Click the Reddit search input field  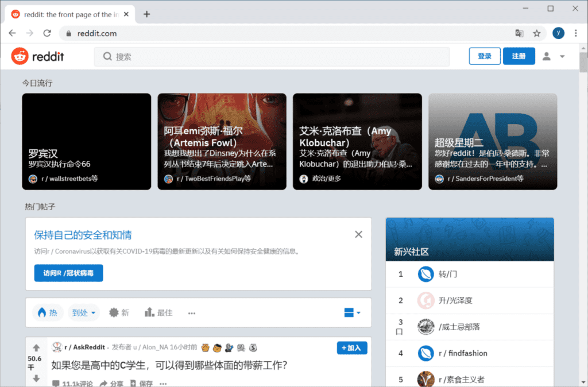pos(272,57)
